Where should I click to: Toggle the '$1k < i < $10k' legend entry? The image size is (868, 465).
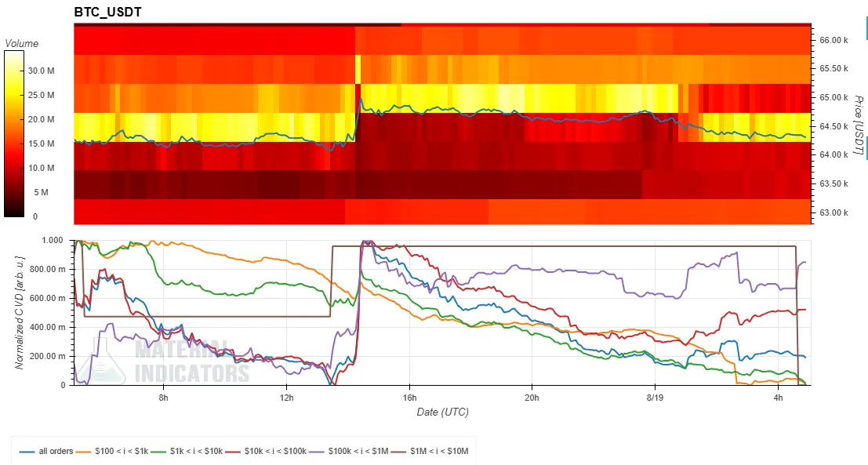[187, 451]
